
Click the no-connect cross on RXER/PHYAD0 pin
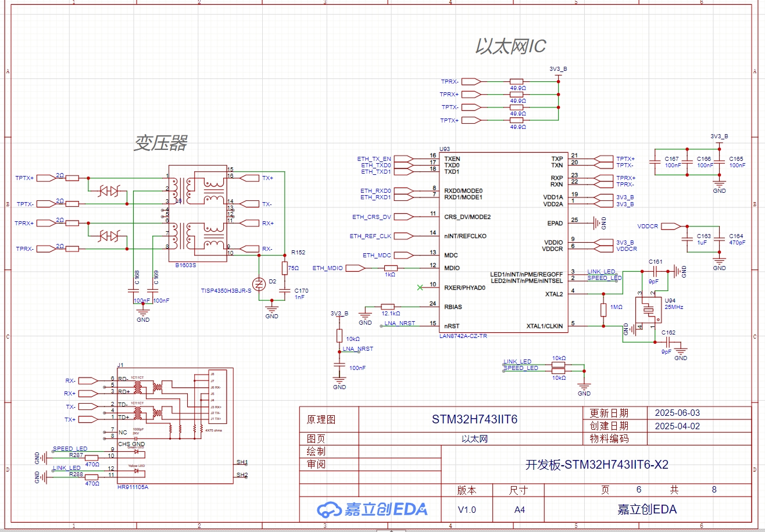tap(420, 287)
